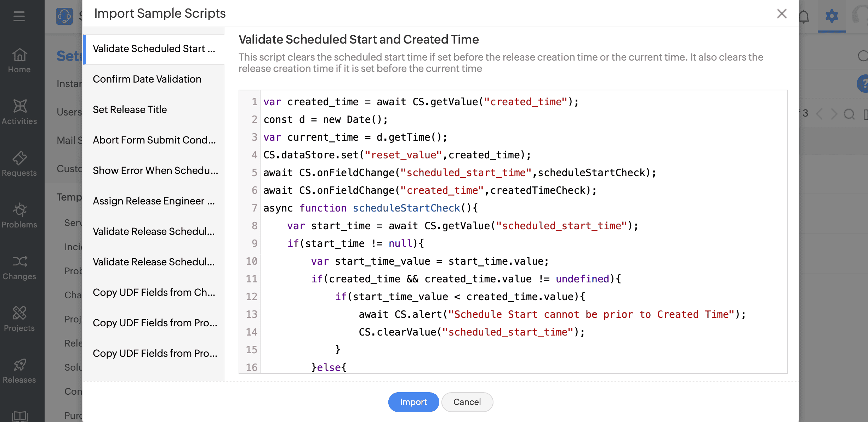Image resolution: width=868 pixels, height=422 pixels.
Task: Click the Import button
Action: pos(413,402)
